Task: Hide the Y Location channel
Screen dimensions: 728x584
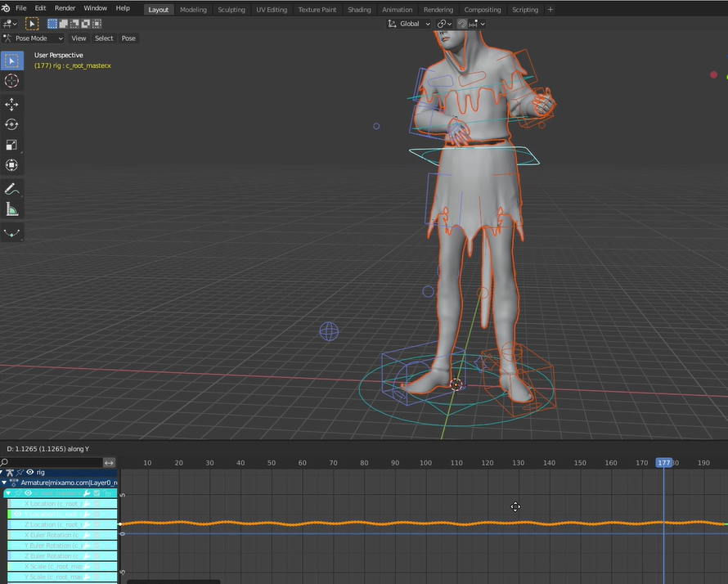Action: [19, 514]
